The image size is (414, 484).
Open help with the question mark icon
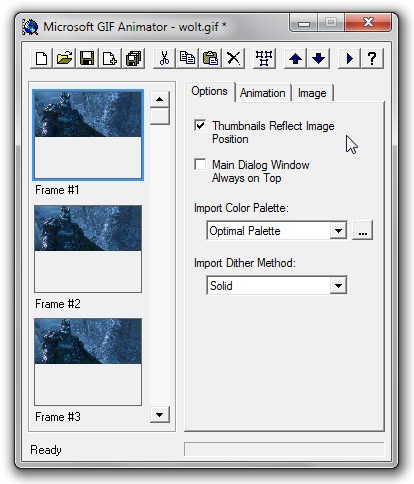coord(372,59)
